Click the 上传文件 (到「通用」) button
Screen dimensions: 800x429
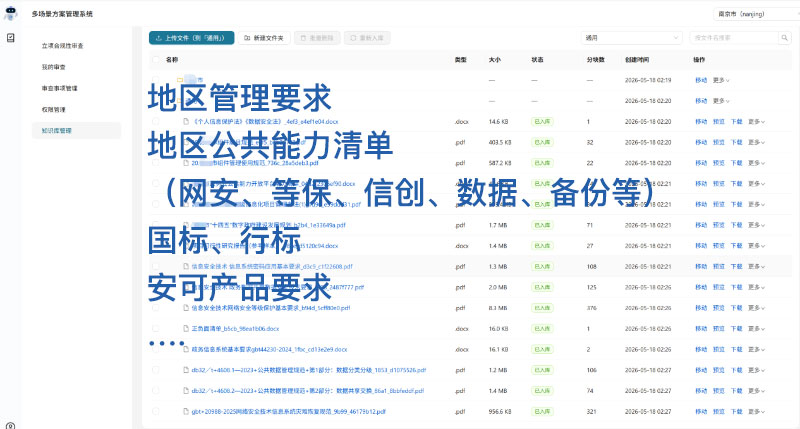[x=191, y=38]
